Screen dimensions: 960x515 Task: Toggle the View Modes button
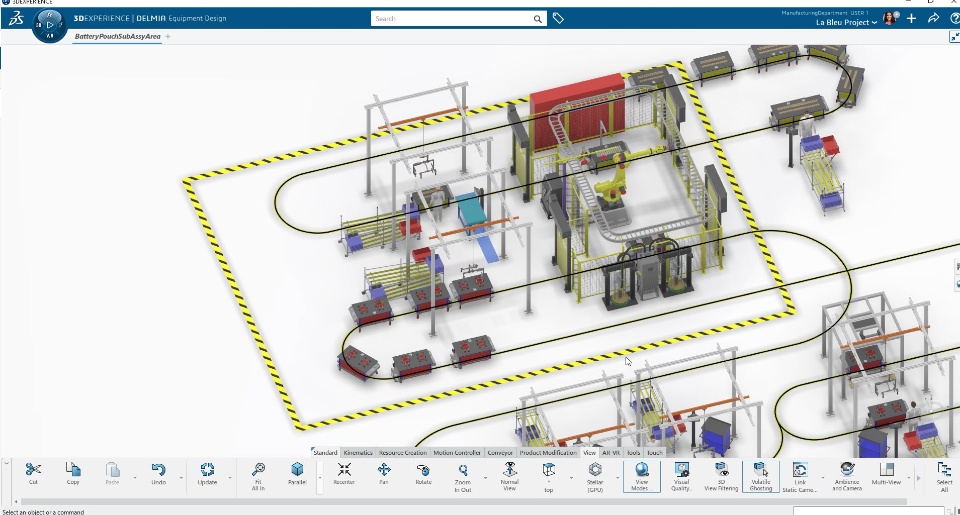coord(640,476)
